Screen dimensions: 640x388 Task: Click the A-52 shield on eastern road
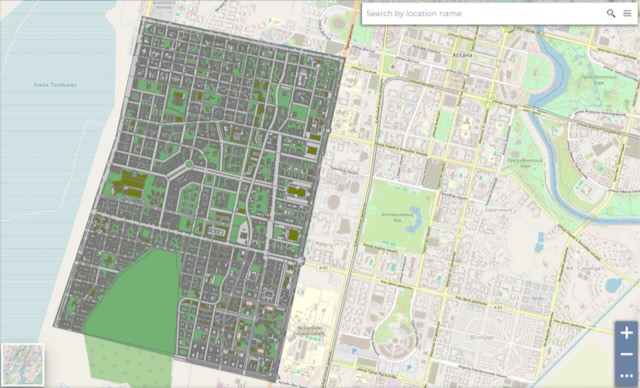click(497, 307)
